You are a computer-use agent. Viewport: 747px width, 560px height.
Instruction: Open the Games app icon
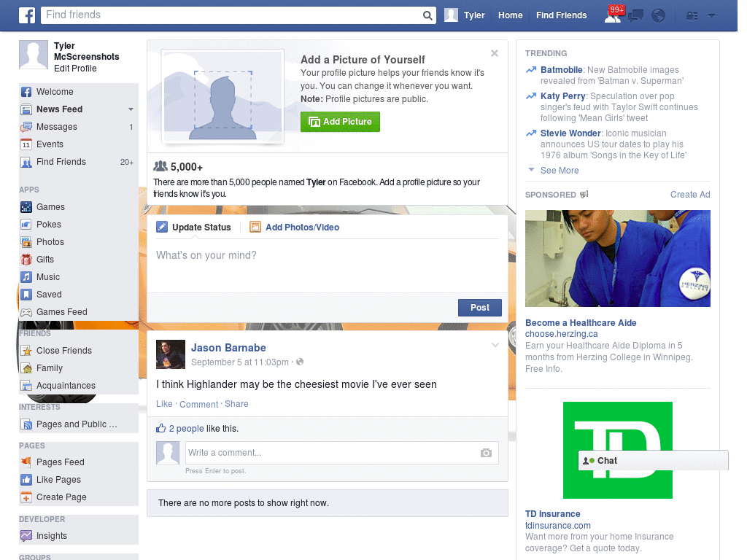(26, 207)
